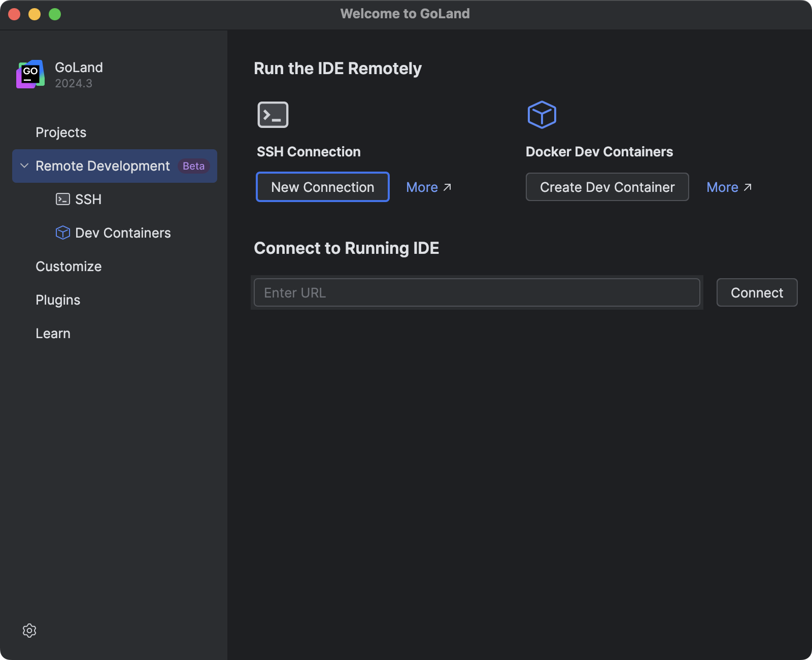This screenshot has height=660, width=812.
Task: Go to the Plugins section
Action: click(58, 300)
